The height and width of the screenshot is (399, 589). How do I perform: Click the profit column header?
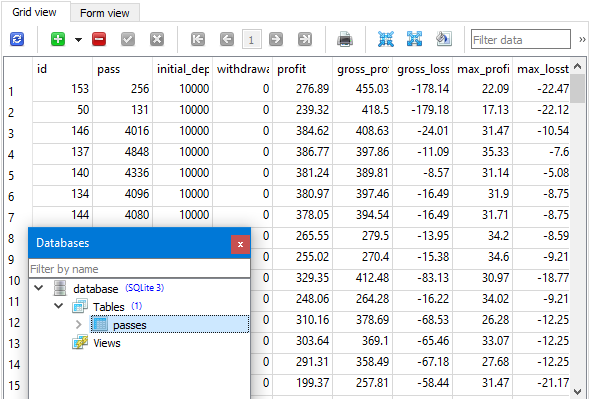pyautogui.click(x=303, y=69)
